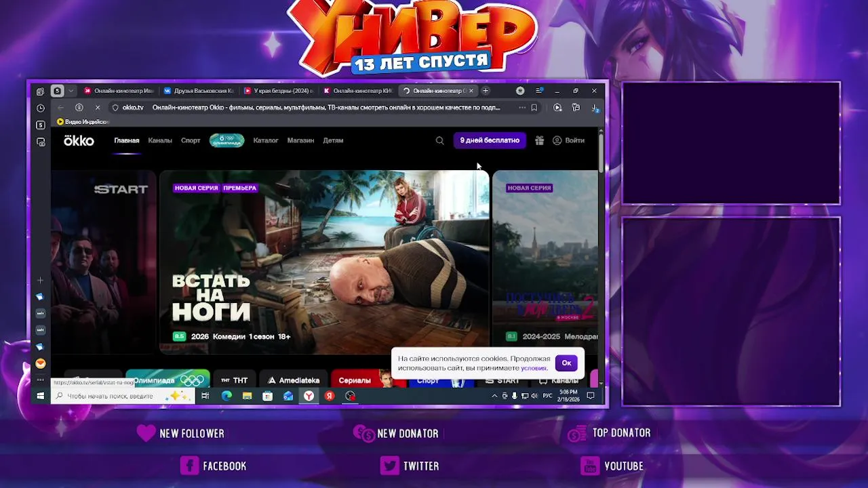Image resolution: width=868 pixels, height=488 pixels.
Task: Open the Видео Индийское bookmark
Action: click(83, 122)
